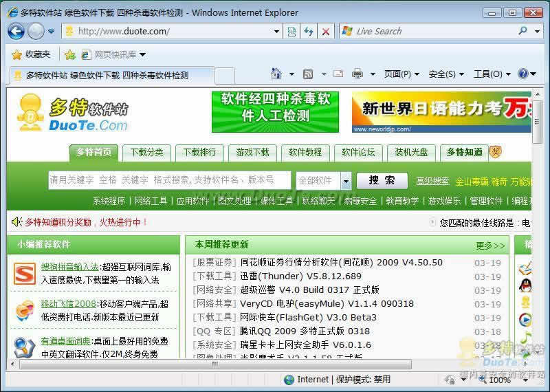Viewport: 550px width, 392px height.
Task: Open the Favorites star button 收藏夹
Action: (x=31, y=54)
